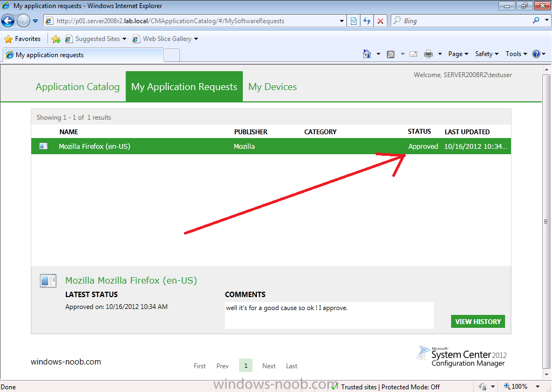Click the Print icon
This screenshot has height=392, width=552.
point(428,54)
